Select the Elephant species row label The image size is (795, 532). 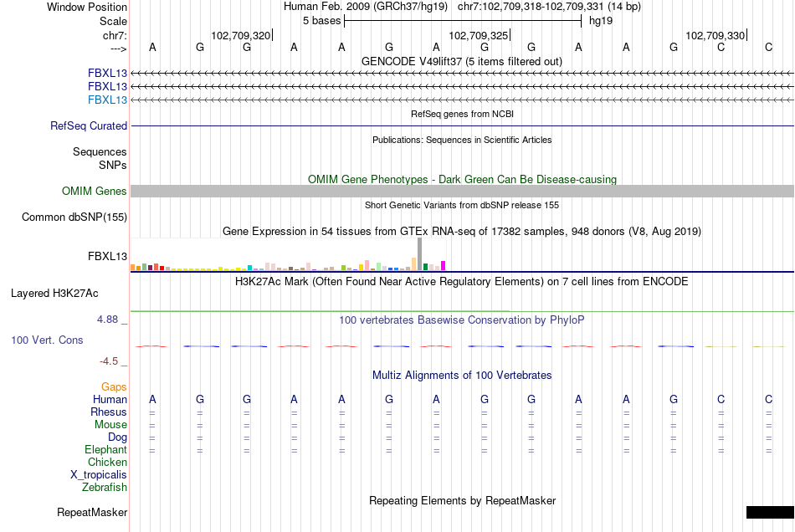106,449
